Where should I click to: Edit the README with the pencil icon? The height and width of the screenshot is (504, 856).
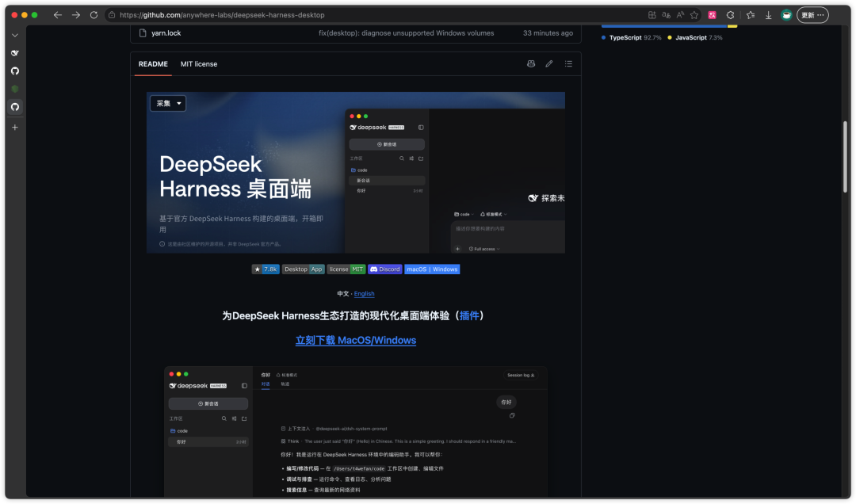point(549,64)
